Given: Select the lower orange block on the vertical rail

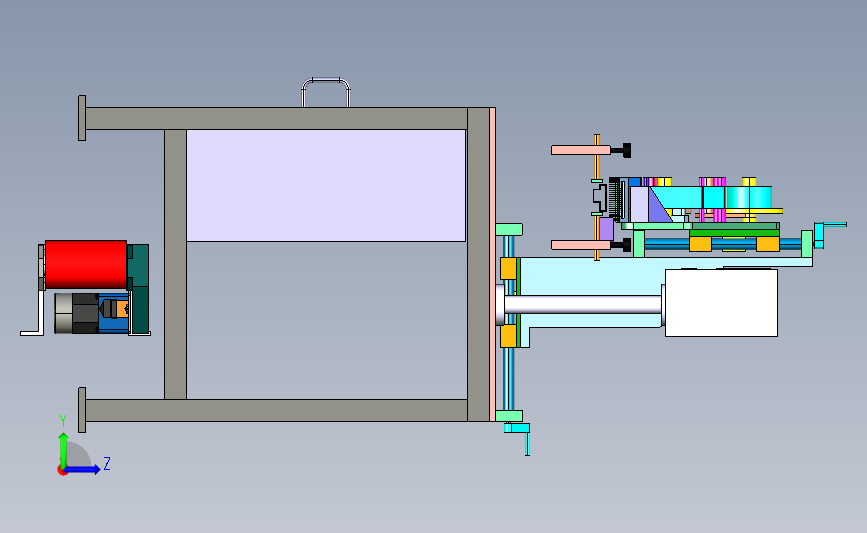Looking at the screenshot, I should pos(508,336).
